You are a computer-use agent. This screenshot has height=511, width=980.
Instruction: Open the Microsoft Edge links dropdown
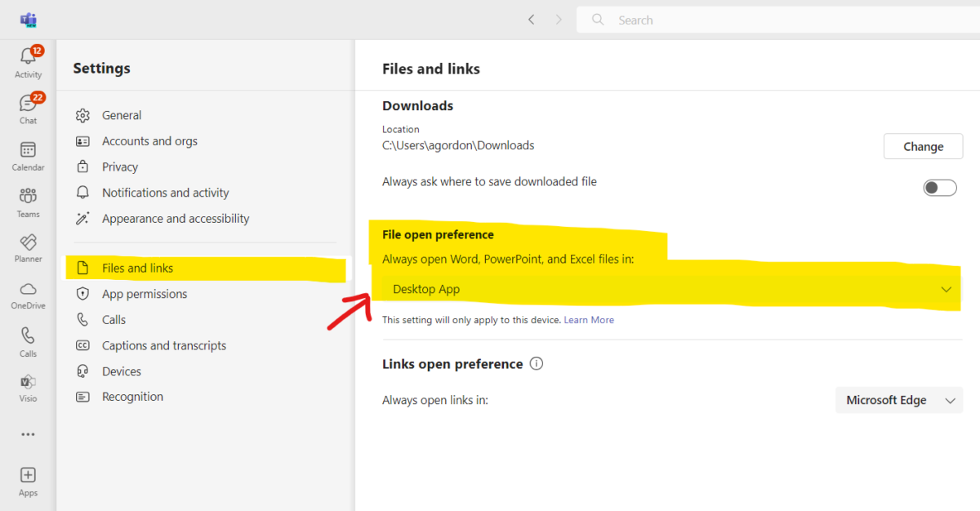pos(898,400)
